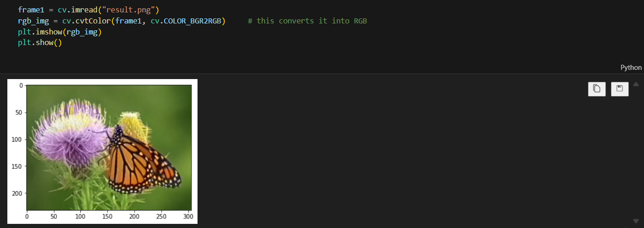Save the plot image to disk
Viewport: 644px width, 228px height.
coord(619,89)
